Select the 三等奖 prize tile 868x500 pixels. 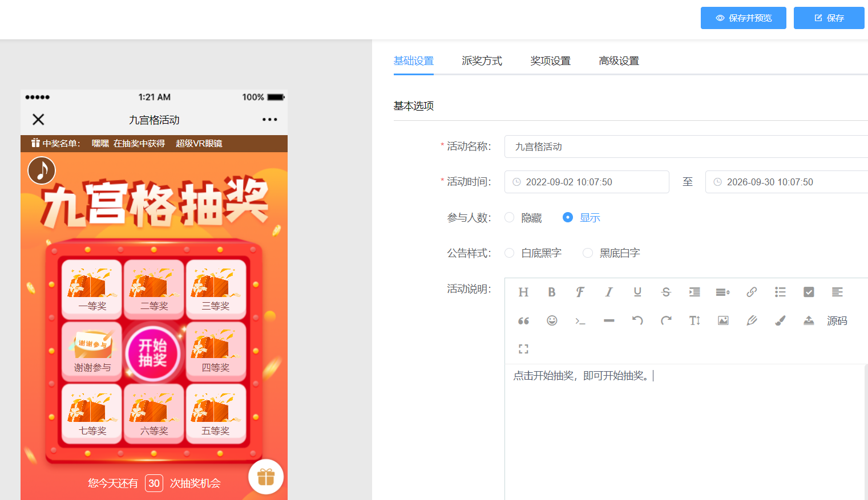click(216, 288)
